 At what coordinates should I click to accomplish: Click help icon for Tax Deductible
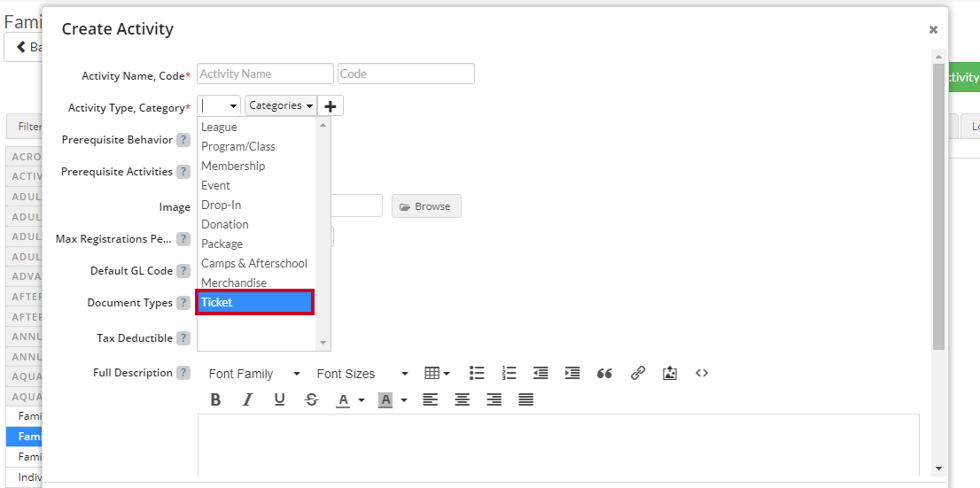[x=183, y=338]
